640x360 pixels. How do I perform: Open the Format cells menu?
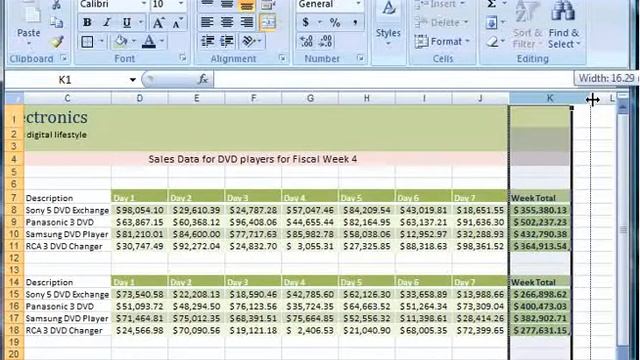(x=442, y=41)
